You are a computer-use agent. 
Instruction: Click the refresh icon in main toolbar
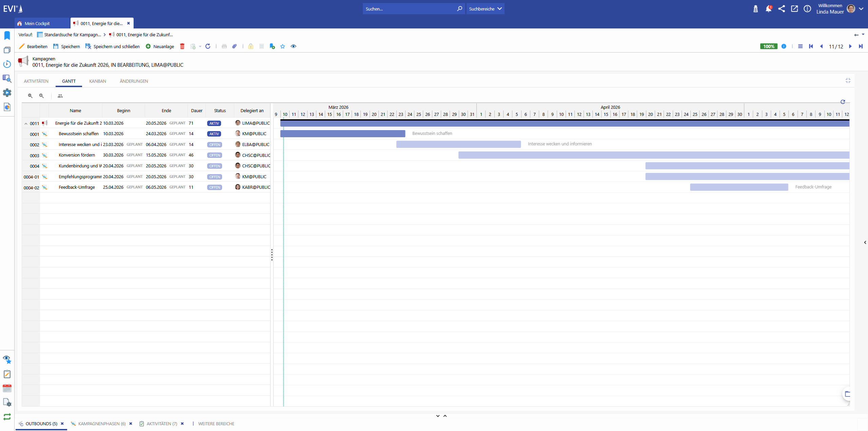pyautogui.click(x=208, y=46)
